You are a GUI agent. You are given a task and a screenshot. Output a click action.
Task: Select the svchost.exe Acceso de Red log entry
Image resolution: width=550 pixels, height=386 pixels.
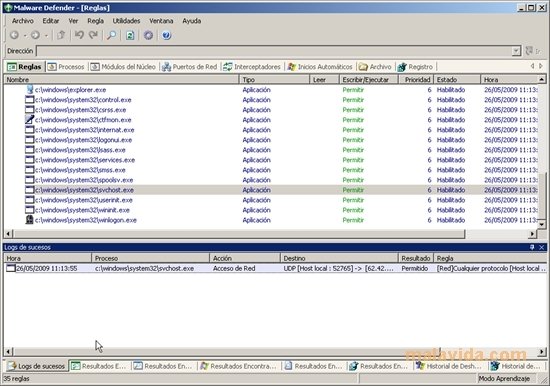click(x=275, y=268)
